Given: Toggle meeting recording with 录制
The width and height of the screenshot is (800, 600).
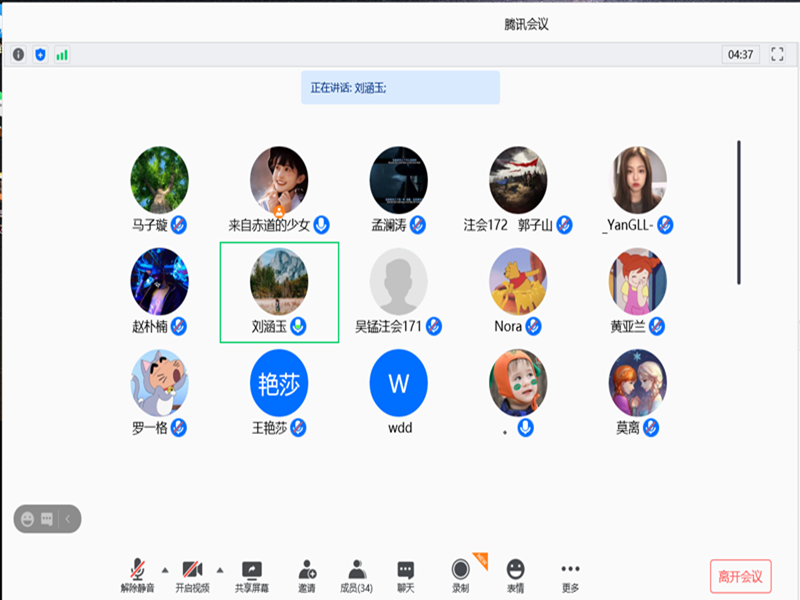Looking at the screenshot, I should click(460, 575).
